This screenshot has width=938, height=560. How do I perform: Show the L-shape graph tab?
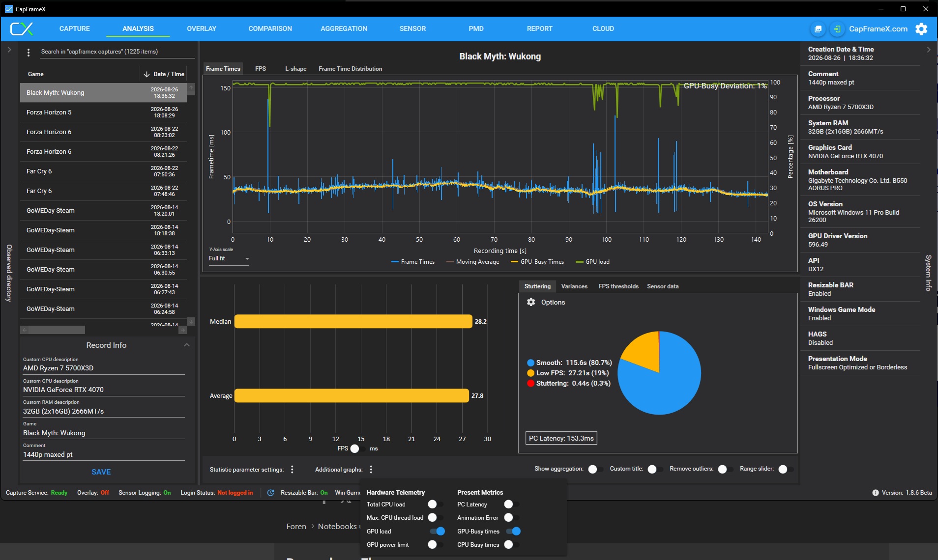pos(296,69)
